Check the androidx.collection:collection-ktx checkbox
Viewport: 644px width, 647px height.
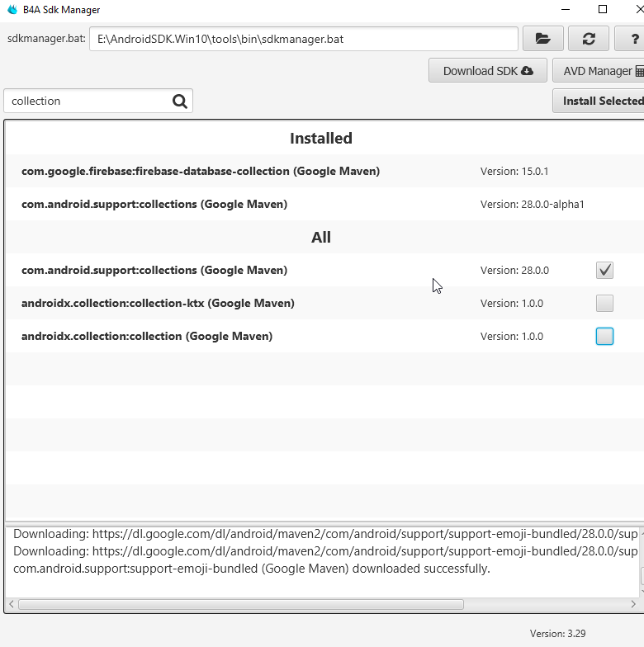coord(604,304)
